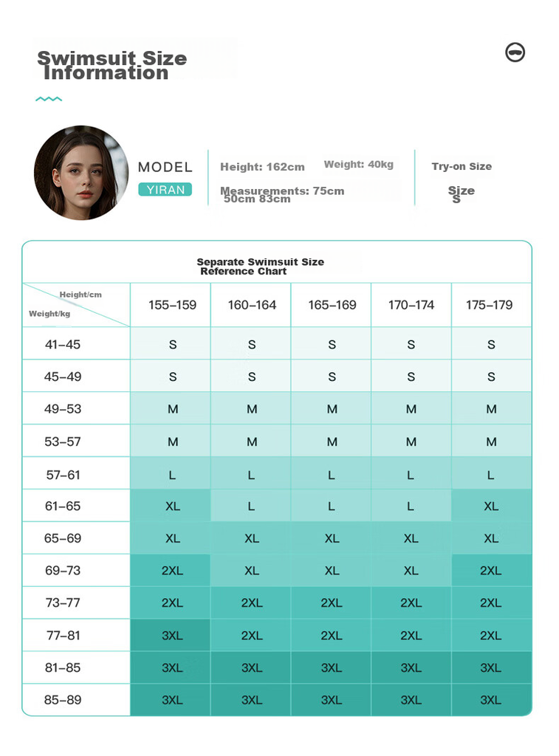Select the 155–159 height column header

tap(171, 305)
